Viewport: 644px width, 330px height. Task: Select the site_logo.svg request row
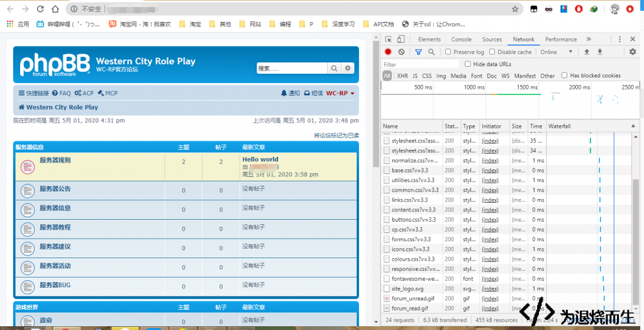click(x=507, y=289)
